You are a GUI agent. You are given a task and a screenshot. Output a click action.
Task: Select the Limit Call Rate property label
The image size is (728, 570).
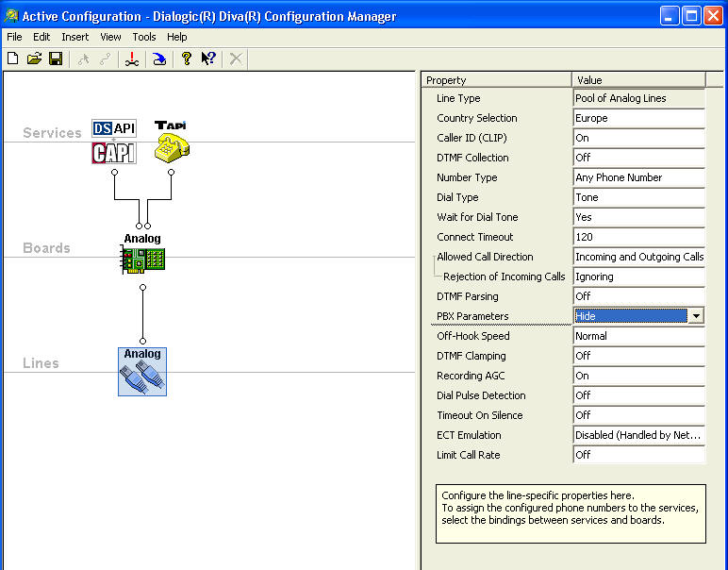tap(468, 455)
